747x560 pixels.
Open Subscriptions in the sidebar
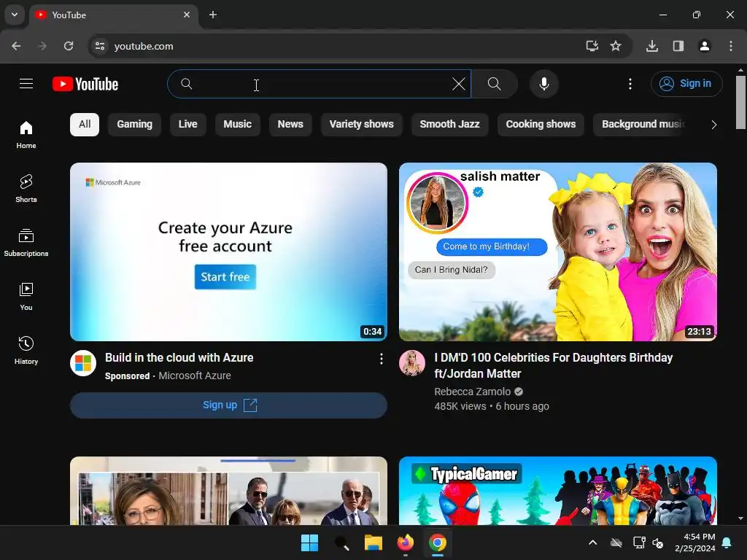(x=26, y=242)
